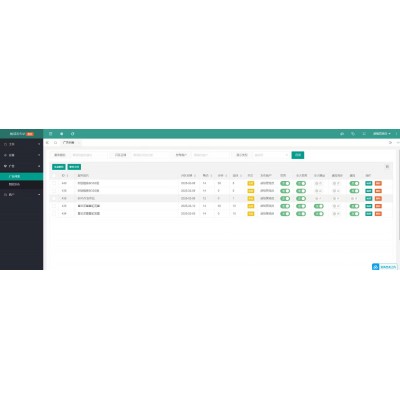Click the home icon in the tab bar
This screenshot has width=400, height=400.
pyautogui.click(x=55, y=143)
